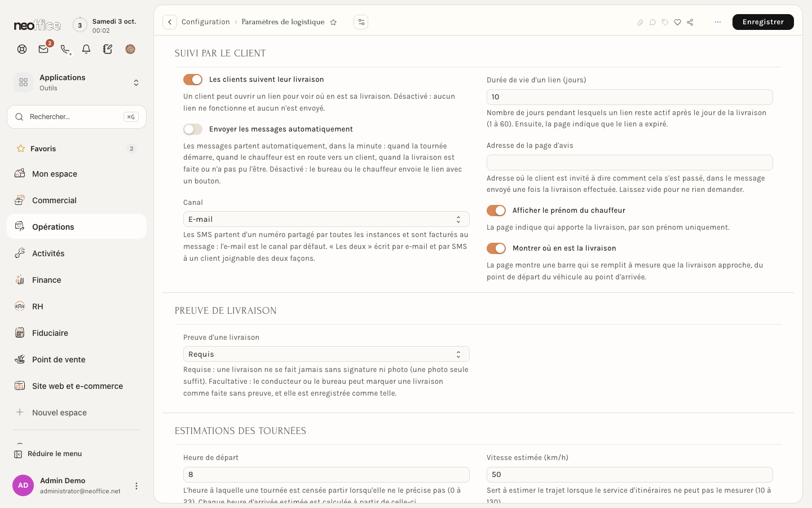The image size is (812, 508).
Task: Go to Fiduciaire section
Action: coord(77,333)
